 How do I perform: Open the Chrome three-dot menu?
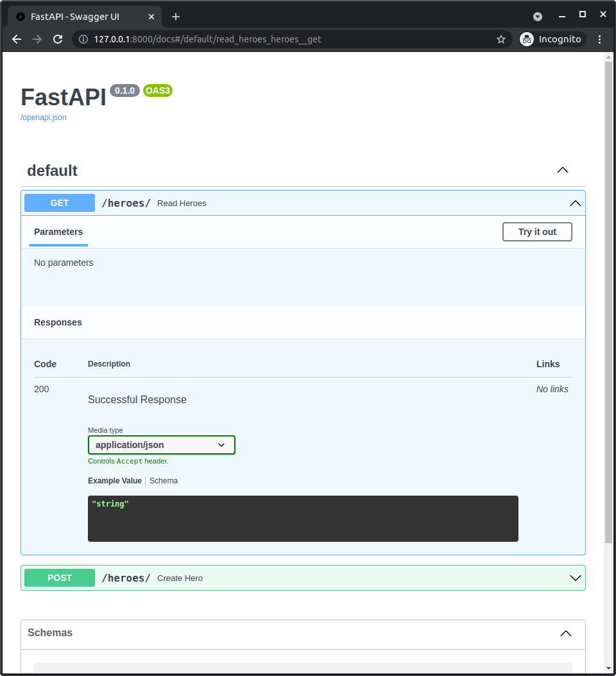pos(599,39)
